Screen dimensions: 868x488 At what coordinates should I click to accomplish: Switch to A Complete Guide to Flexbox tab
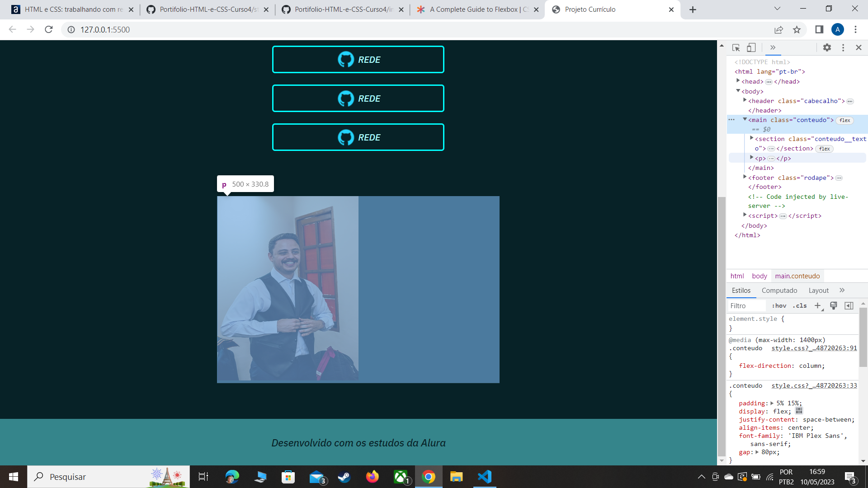coord(477,9)
